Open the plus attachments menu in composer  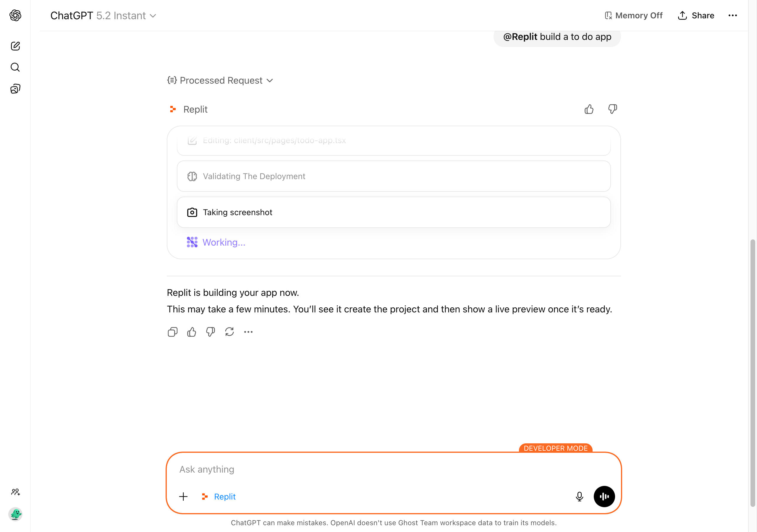pyautogui.click(x=183, y=497)
